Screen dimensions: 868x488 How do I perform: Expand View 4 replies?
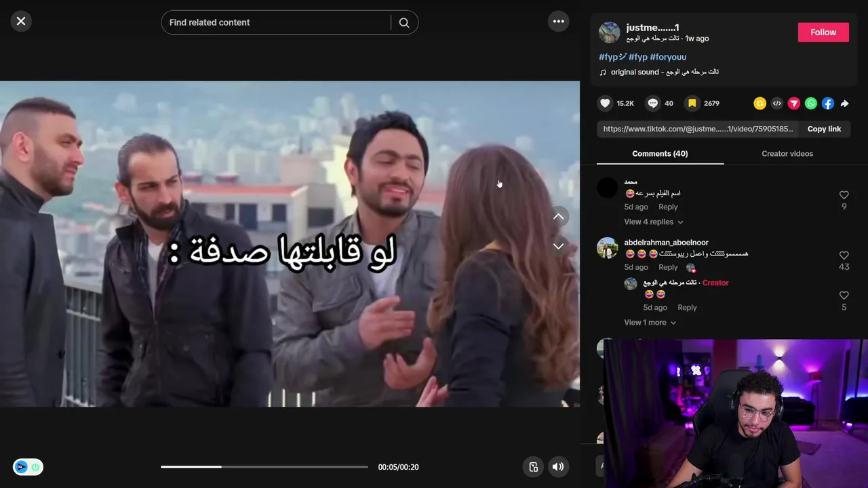tap(654, 222)
